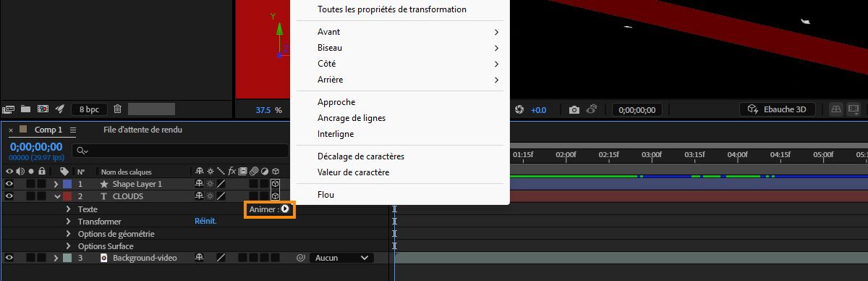Image resolution: width=868 pixels, height=281 pixels.
Task: Delete selected item with trash icon
Action: tap(117, 109)
